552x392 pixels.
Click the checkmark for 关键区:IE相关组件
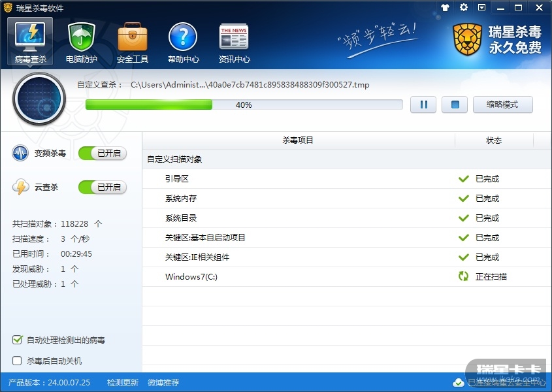tap(464, 257)
